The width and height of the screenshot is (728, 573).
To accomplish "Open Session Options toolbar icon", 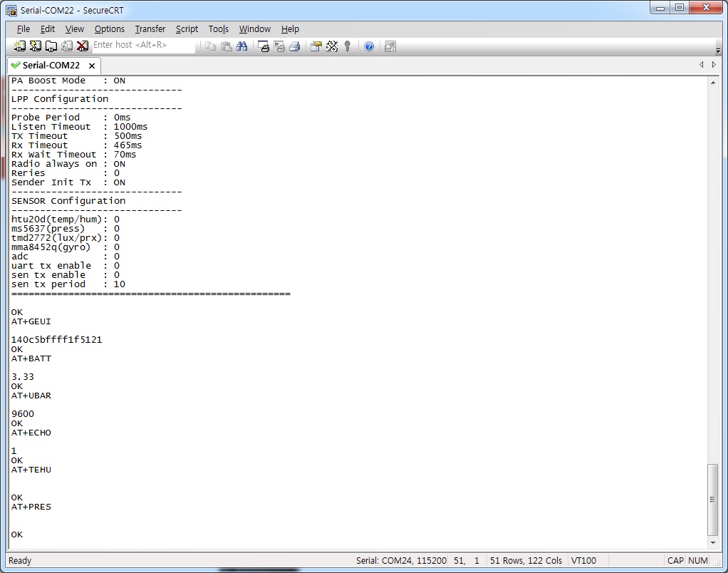I will coord(316,46).
